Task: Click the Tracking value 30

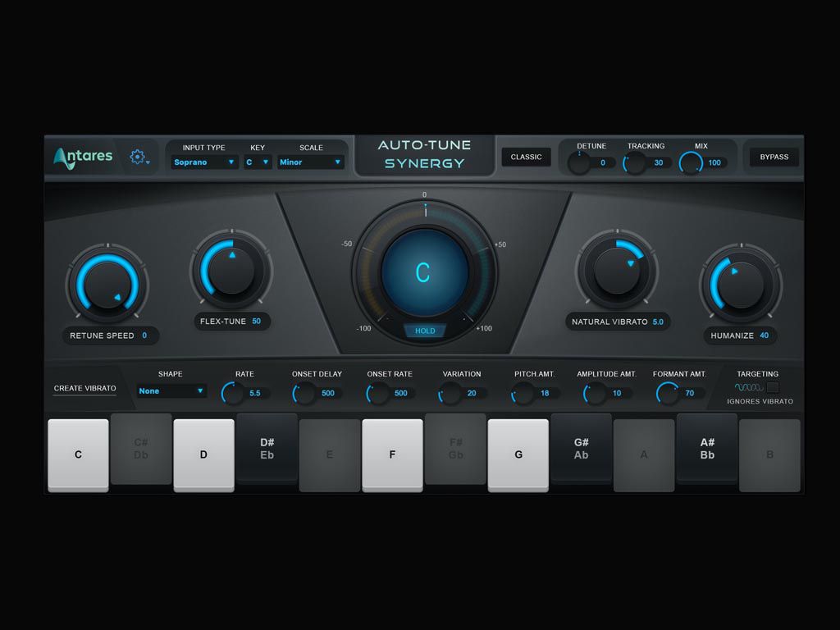Action: [x=659, y=163]
